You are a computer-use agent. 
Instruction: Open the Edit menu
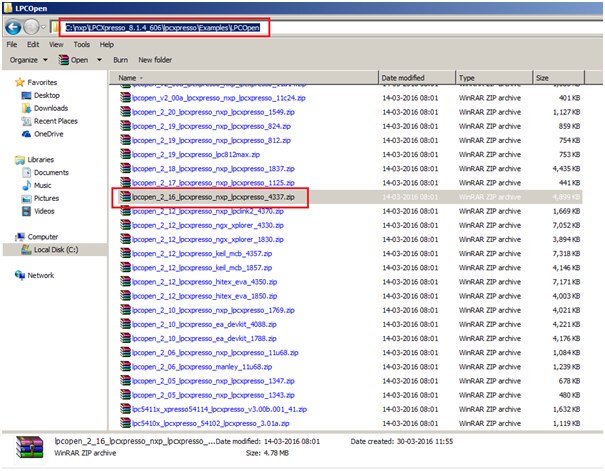coord(33,44)
